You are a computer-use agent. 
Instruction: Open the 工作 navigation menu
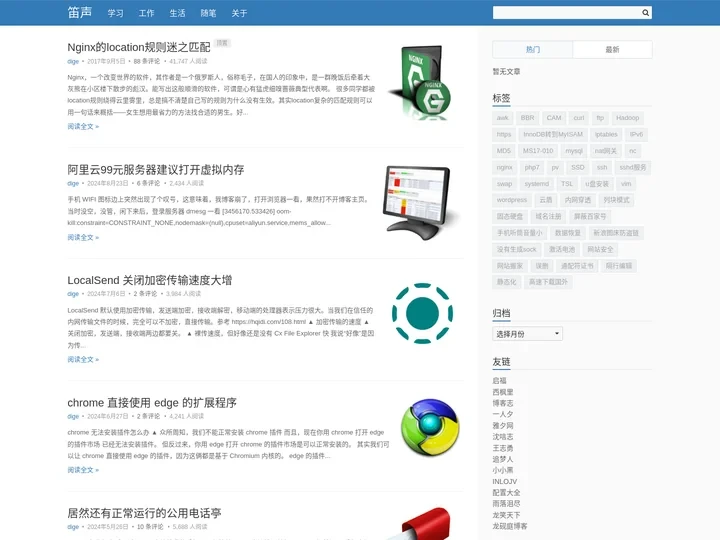point(146,13)
